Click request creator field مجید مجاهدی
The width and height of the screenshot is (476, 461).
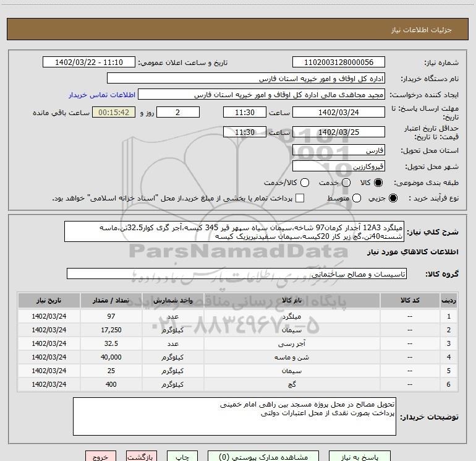tap(261, 95)
